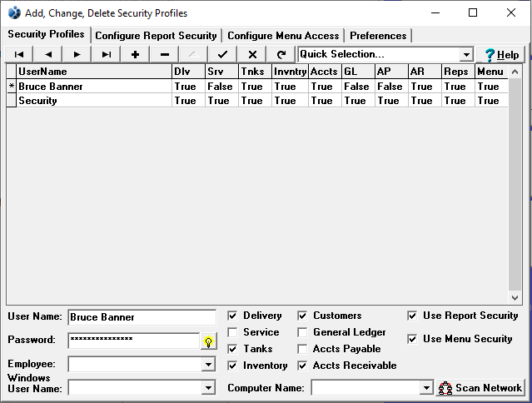This screenshot has height=403, width=532.
Task: Cancel edit with X icon
Action: pyautogui.click(x=251, y=55)
